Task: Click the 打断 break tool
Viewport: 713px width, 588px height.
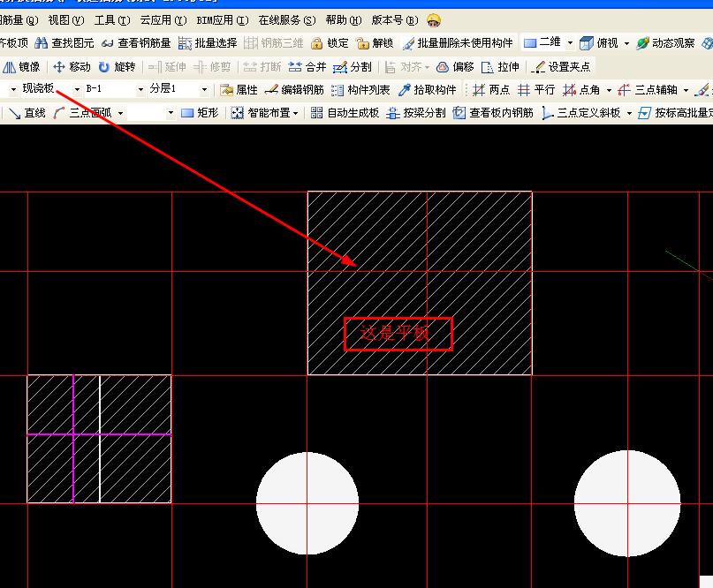Action: (x=262, y=67)
